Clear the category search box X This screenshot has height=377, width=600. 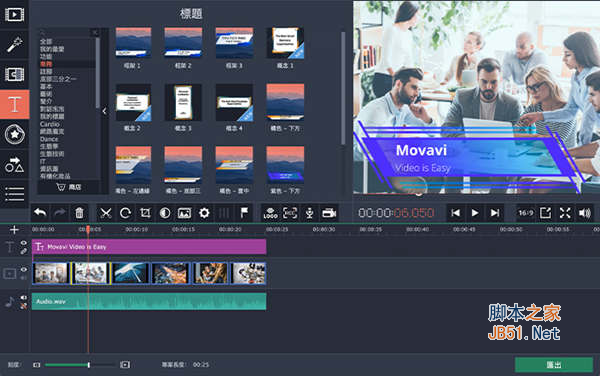[x=95, y=32]
